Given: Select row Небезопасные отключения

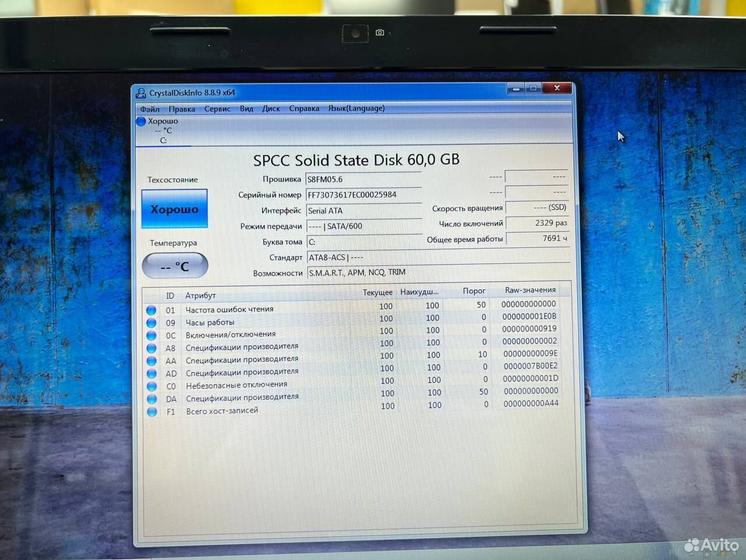Looking at the screenshot, I should tap(352, 383).
